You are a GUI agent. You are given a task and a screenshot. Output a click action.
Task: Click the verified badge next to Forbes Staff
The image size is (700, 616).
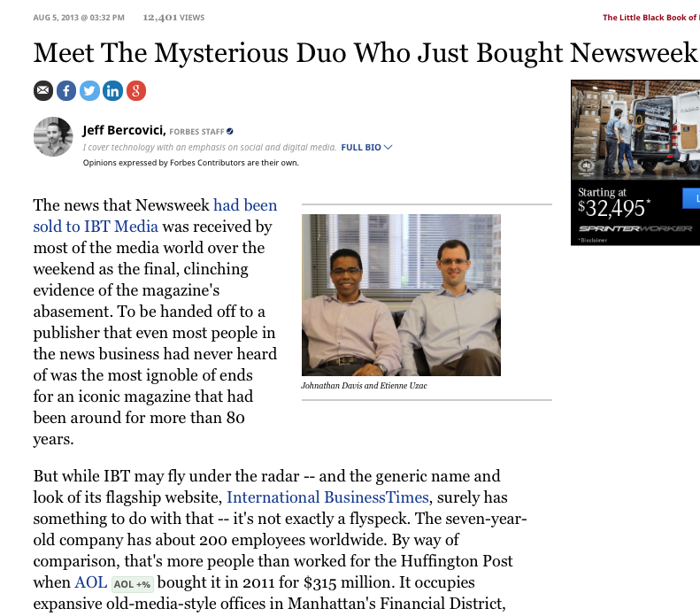[x=230, y=131]
